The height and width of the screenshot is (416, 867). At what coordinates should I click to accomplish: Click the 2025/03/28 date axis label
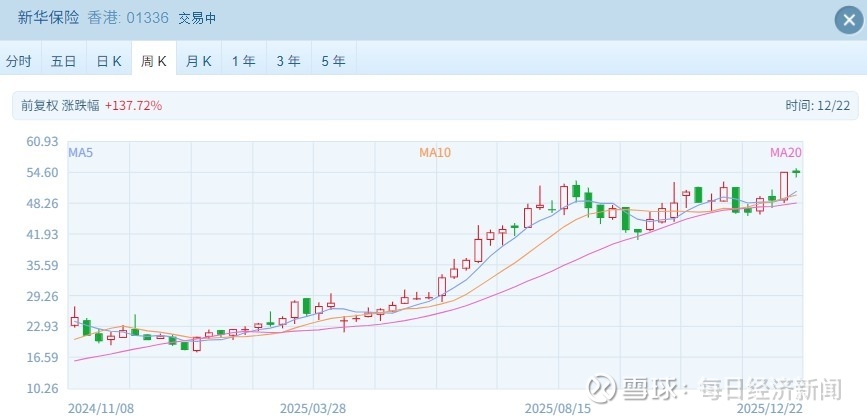313,408
